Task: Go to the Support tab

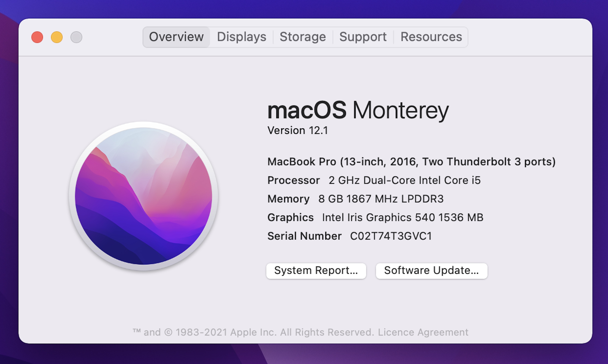Action: click(x=363, y=37)
